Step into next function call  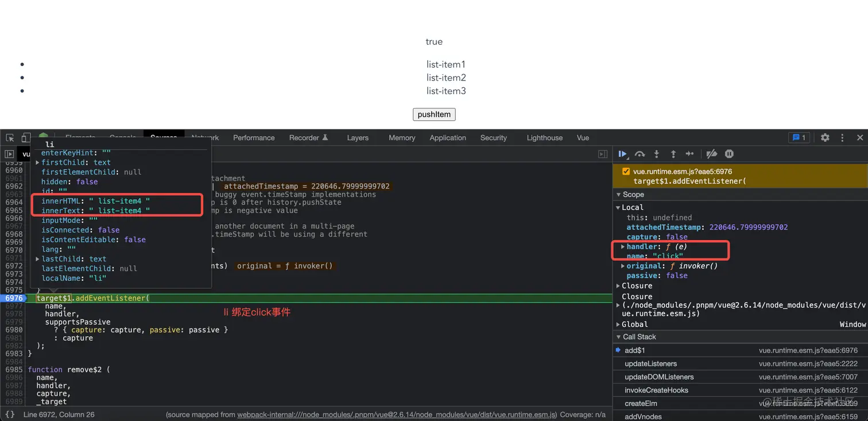[x=657, y=154]
